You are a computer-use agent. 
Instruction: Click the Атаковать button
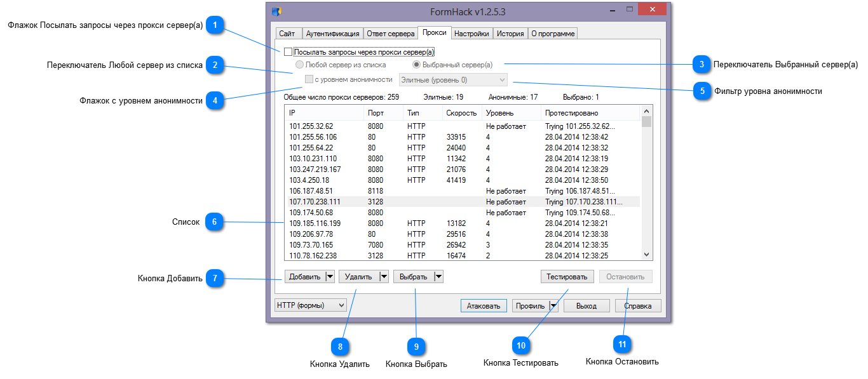484,306
